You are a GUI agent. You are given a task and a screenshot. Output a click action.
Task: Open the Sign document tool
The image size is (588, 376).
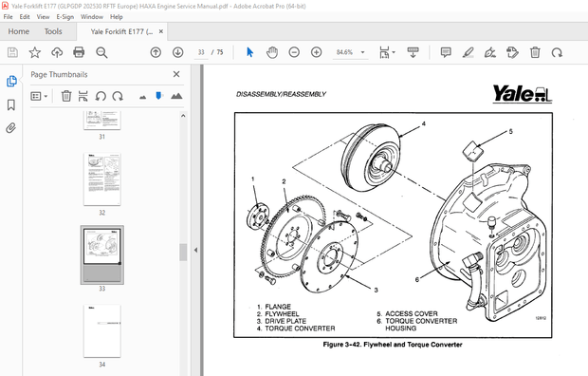[x=489, y=52]
